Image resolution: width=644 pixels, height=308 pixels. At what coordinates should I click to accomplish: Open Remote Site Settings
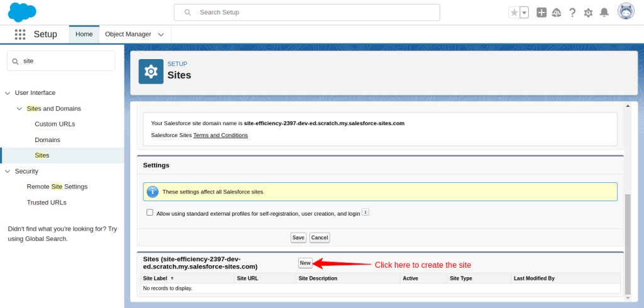57,187
